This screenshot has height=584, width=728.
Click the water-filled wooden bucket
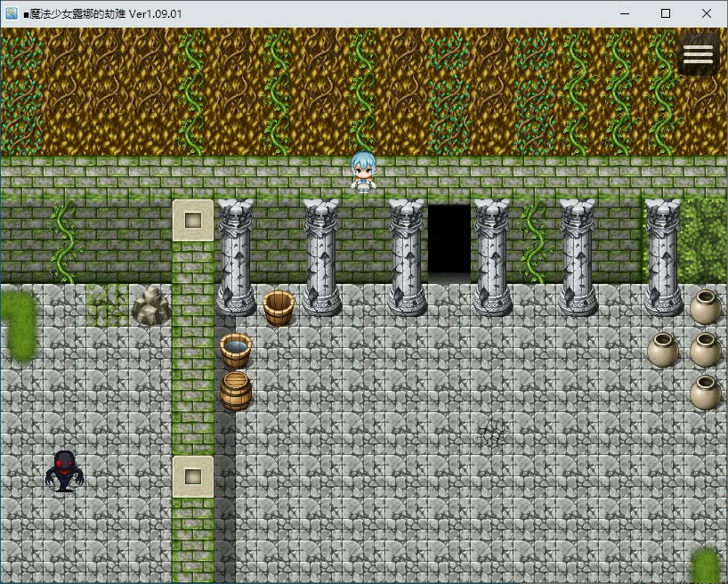tap(236, 350)
